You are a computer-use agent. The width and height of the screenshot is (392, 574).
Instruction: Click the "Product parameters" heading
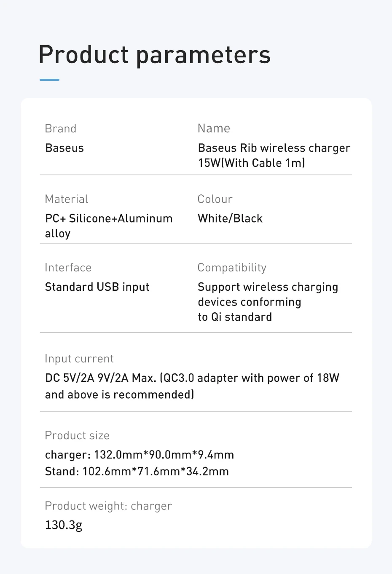154,55
